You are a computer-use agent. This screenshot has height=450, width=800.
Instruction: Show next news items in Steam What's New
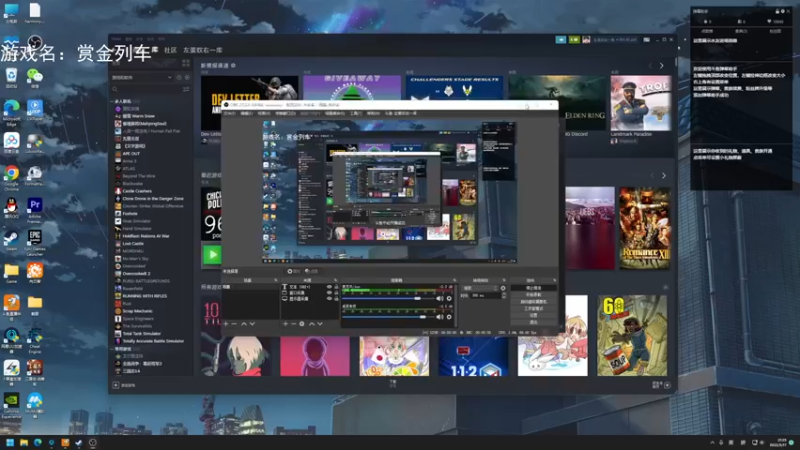click(662, 65)
